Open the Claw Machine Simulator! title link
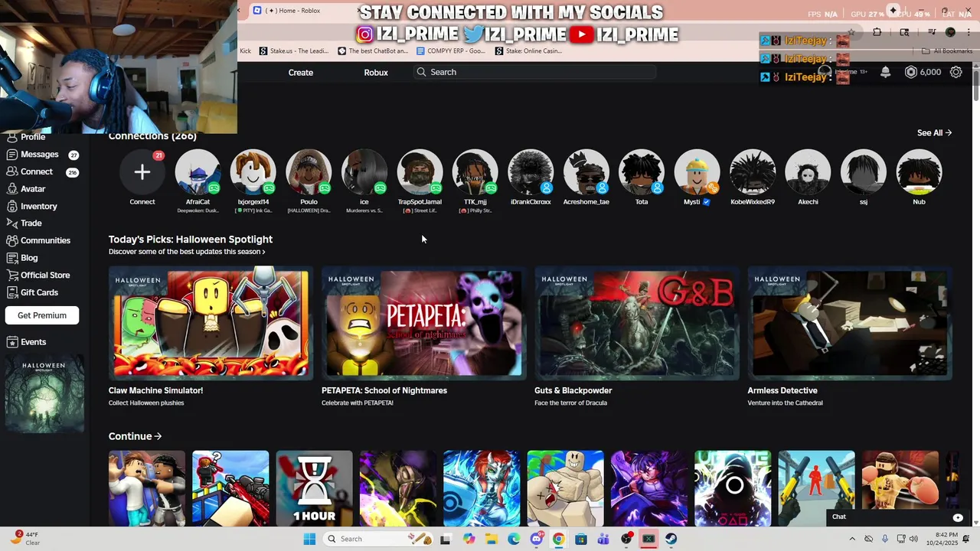 (155, 390)
